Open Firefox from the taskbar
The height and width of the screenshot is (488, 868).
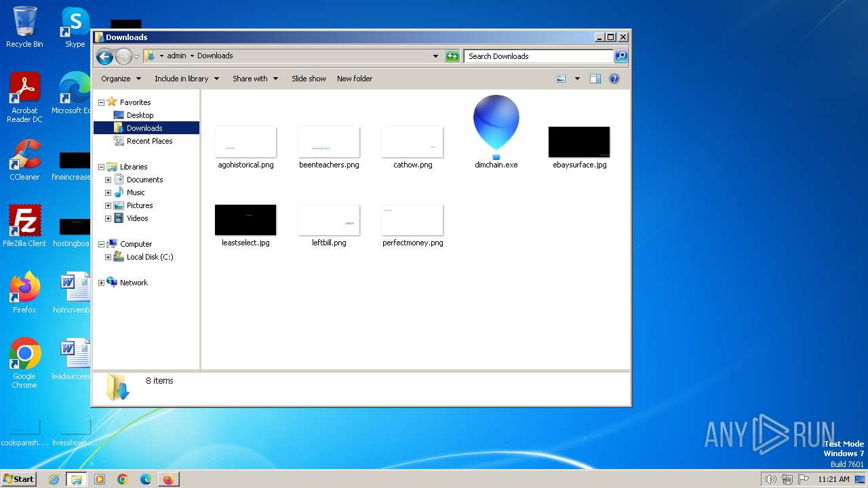[x=168, y=479]
